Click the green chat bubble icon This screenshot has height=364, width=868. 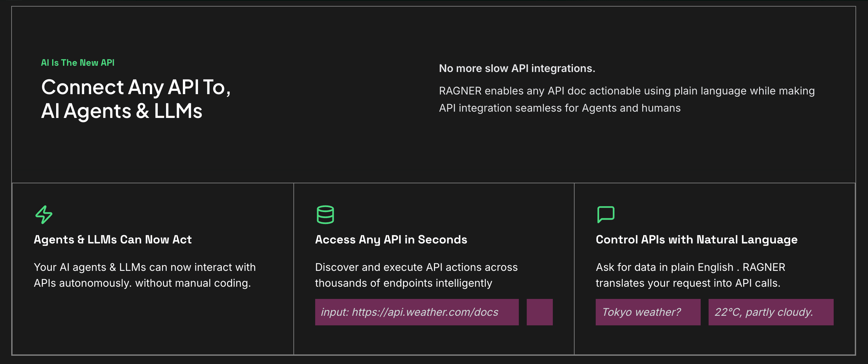pyautogui.click(x=606, y=215)
